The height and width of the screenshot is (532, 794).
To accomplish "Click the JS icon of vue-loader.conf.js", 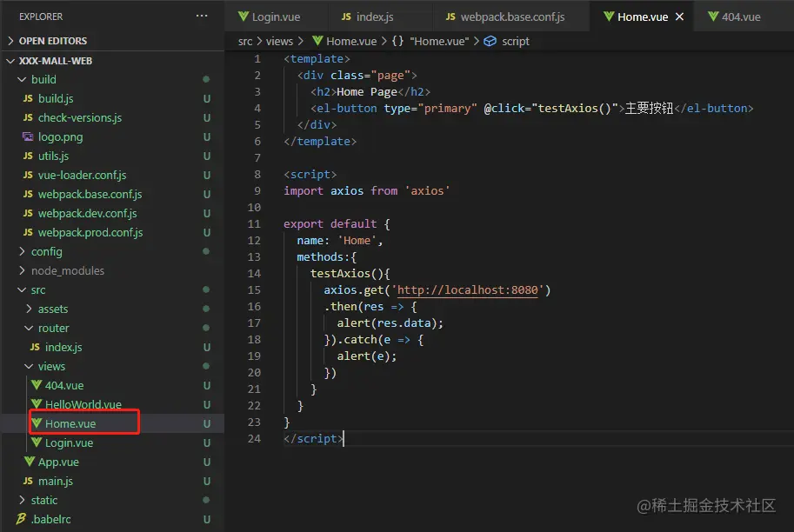I will (28, 175).
